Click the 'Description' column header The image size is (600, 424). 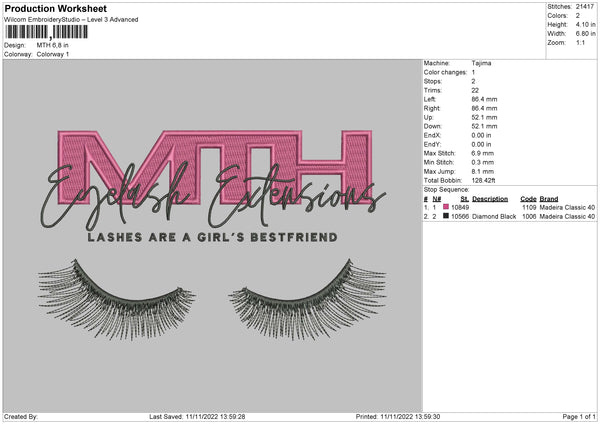click(490, 199)
